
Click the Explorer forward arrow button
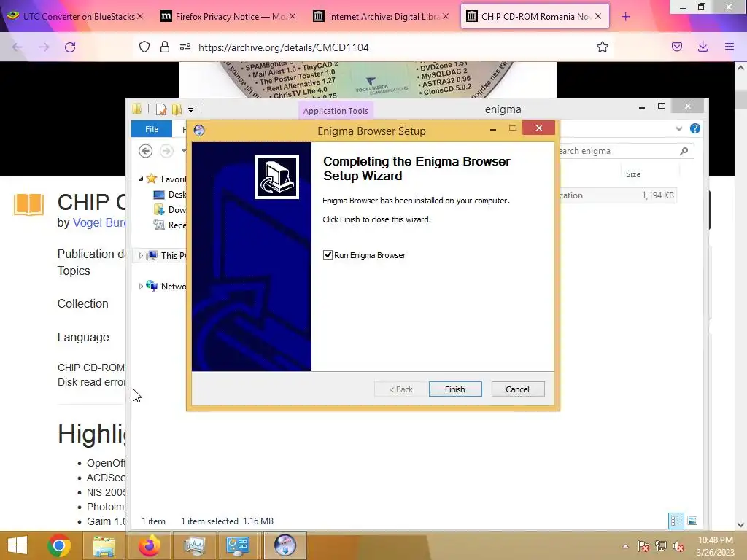[166, 151]
